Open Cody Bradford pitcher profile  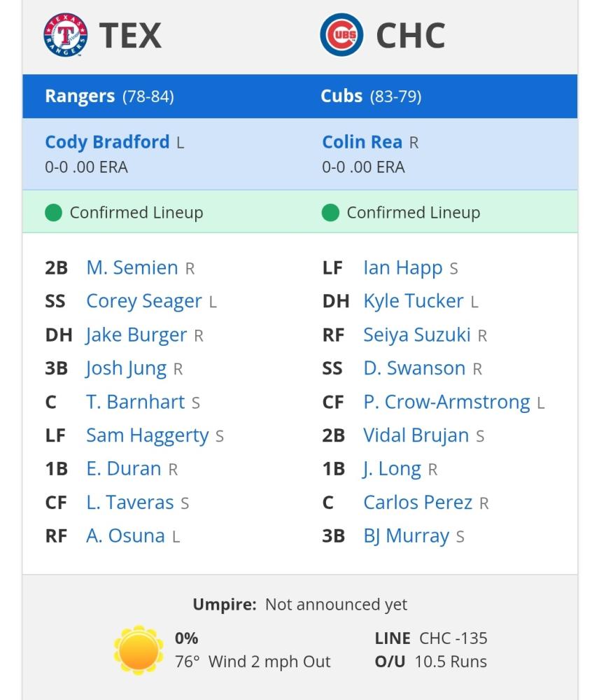[107, 142]
